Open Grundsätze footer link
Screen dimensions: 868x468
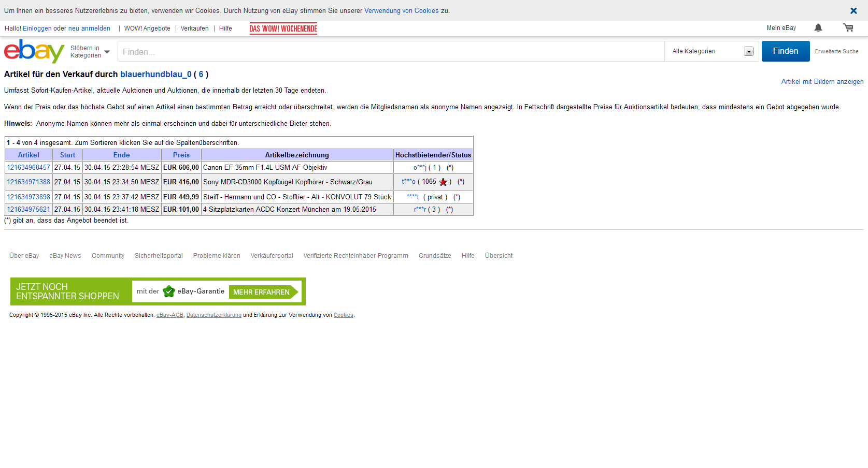[435, 256]
